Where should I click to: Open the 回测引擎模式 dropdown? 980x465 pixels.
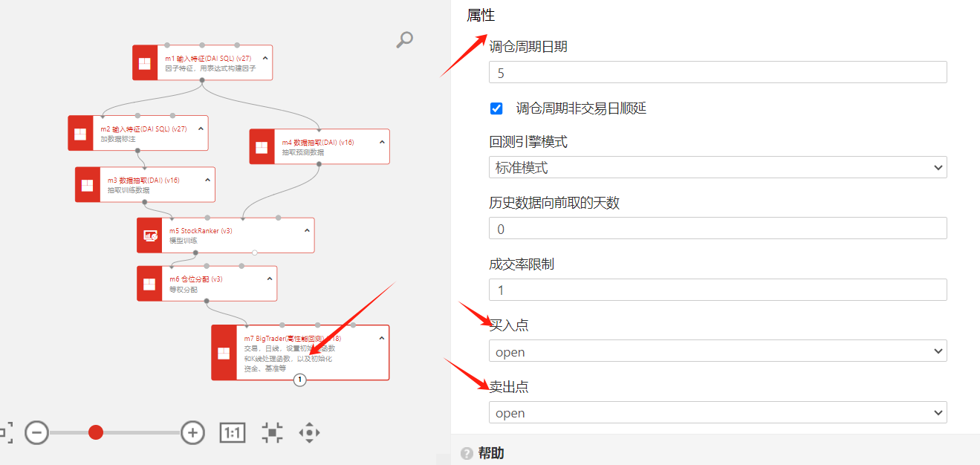717,168
